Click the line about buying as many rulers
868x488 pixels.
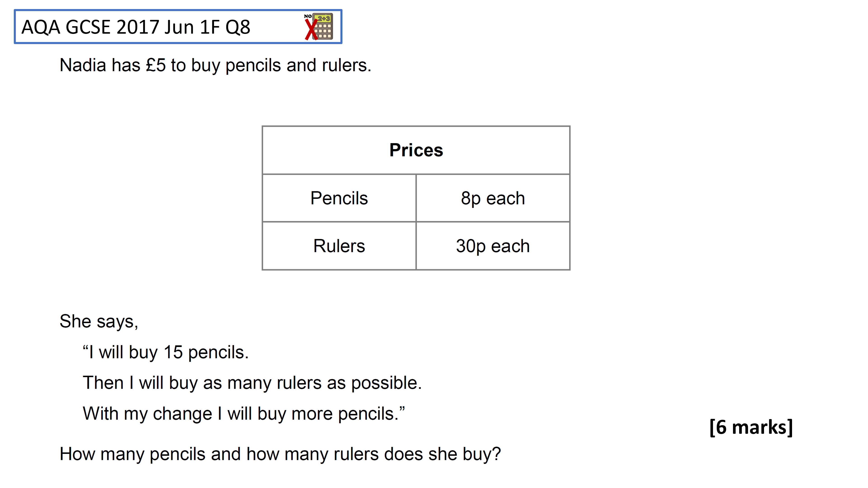(x=252, y=383)
